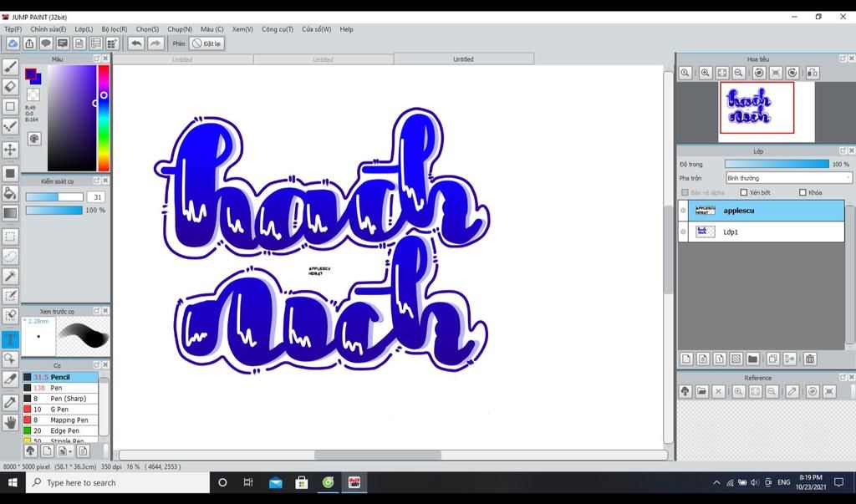Screen dimensions: 856x504
Task: Adjust the Độ trong layer opacity slider
Action: [777, 164]
